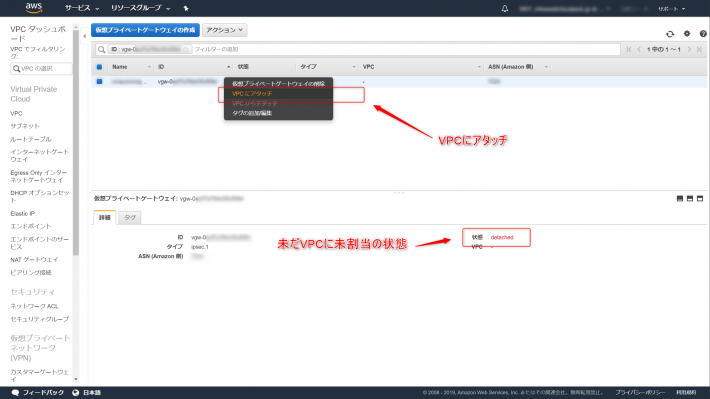710x399 pixels.
Task: Collapse the sidebar with the arrow icon
Action: tap(85, 36)
